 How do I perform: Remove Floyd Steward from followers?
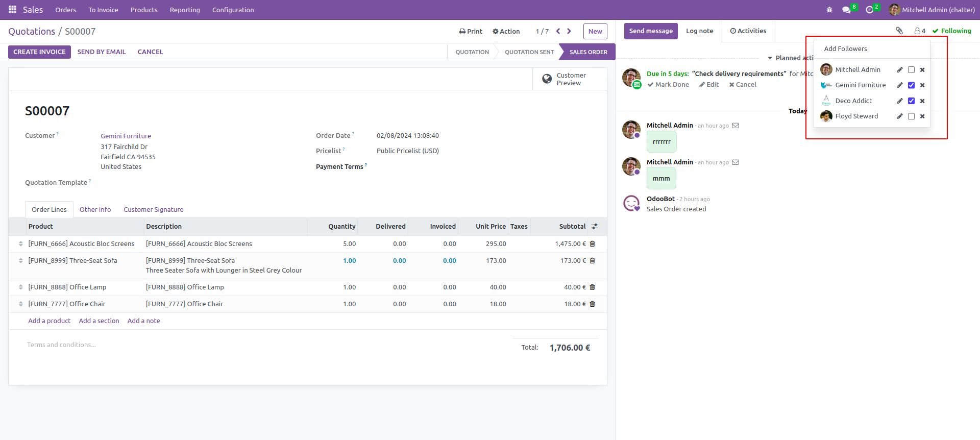pos(922,116)
